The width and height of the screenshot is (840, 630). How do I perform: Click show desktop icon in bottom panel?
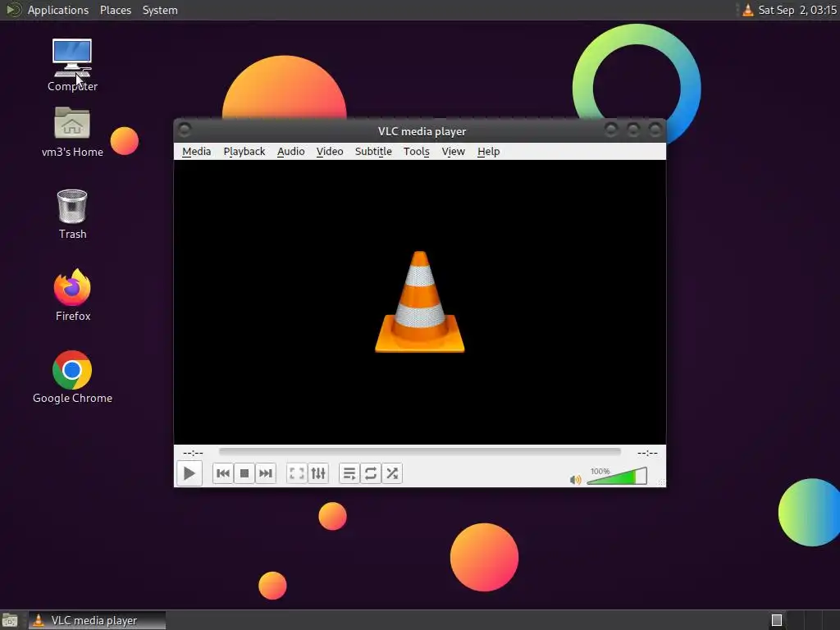click(x=10, y=620)
